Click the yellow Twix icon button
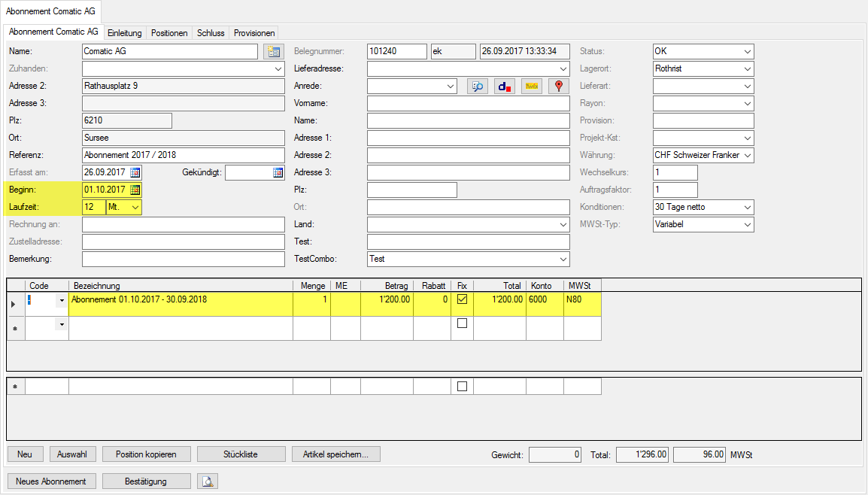Image resolution: width=868 pixels, height=495 pixels. 531,87
